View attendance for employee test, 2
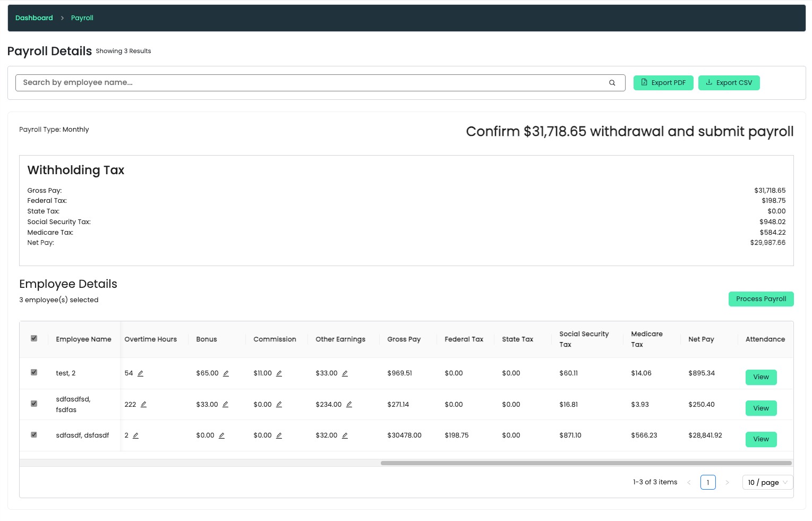The height and width of the screenshot is (521, 812). pos(761,377)
